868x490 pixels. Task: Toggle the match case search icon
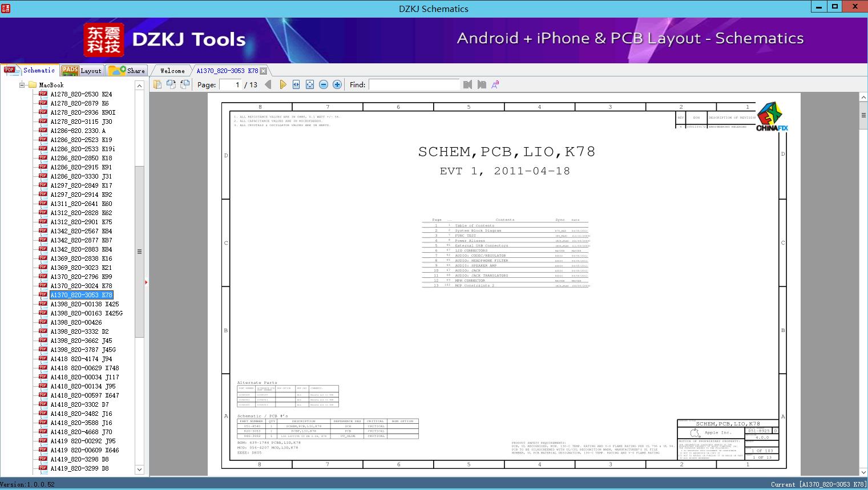click(495, 84)
